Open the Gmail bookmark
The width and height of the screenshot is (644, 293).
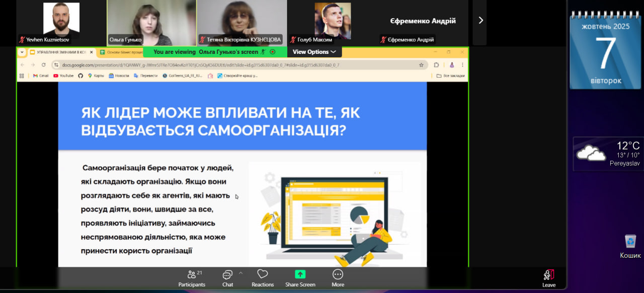pos(41,76)
